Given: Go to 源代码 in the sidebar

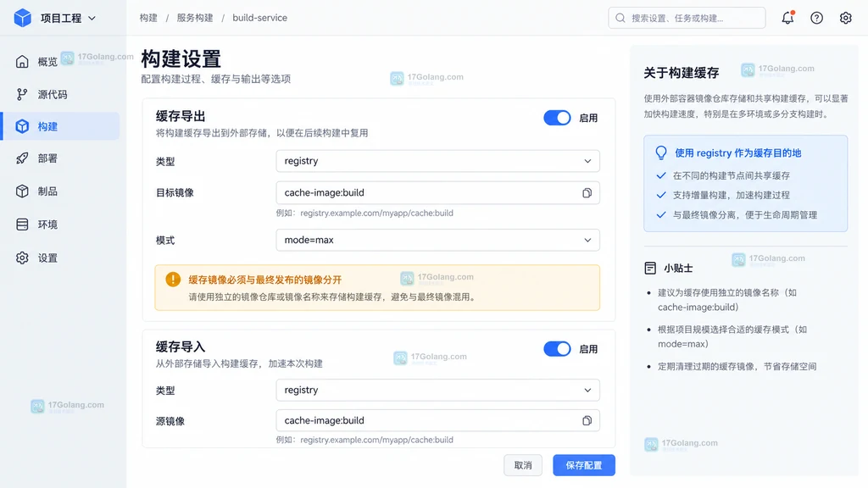Looking at the screenshot, I should click(61, 95).
